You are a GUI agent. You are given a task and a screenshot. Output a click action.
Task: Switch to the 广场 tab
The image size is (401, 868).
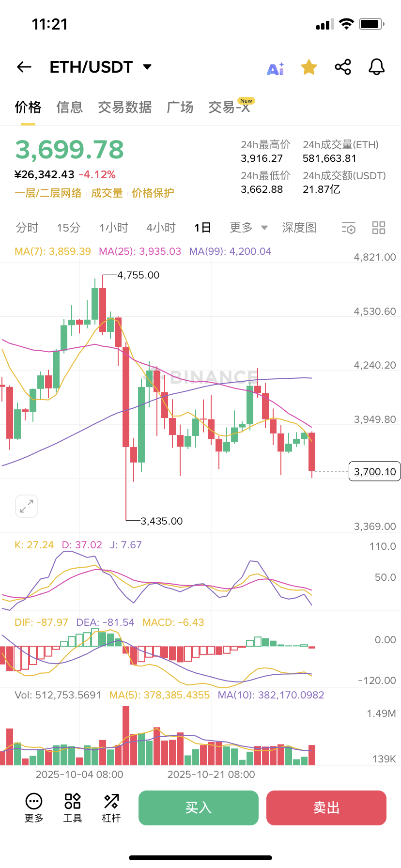pos(180,107)
